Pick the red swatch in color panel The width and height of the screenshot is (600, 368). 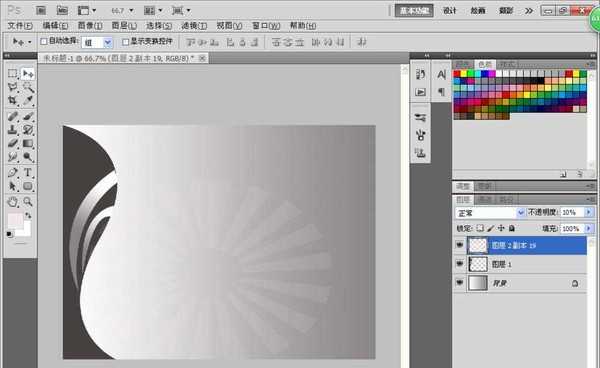pyautogui.click(x=457, y=74)
